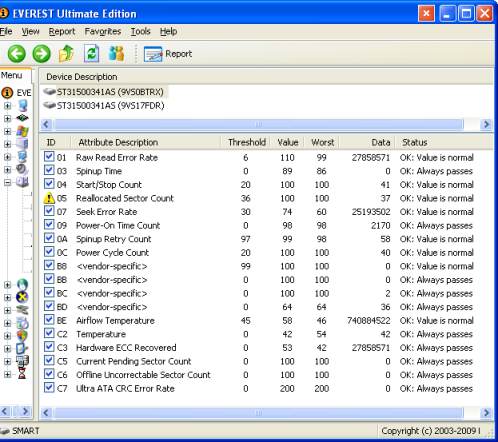This screenshot has width=498, height=442.
Task: Open the Favorites menu
Action: pos(103,31)
